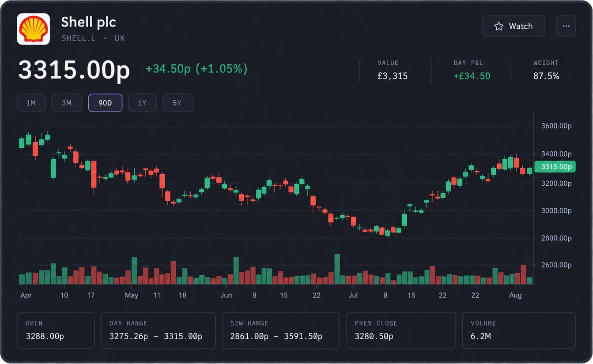The height and width of the screenshot is (364, 593).
Task: Click the SHELL.L ticker symbol
Action: tap(78, 38)
